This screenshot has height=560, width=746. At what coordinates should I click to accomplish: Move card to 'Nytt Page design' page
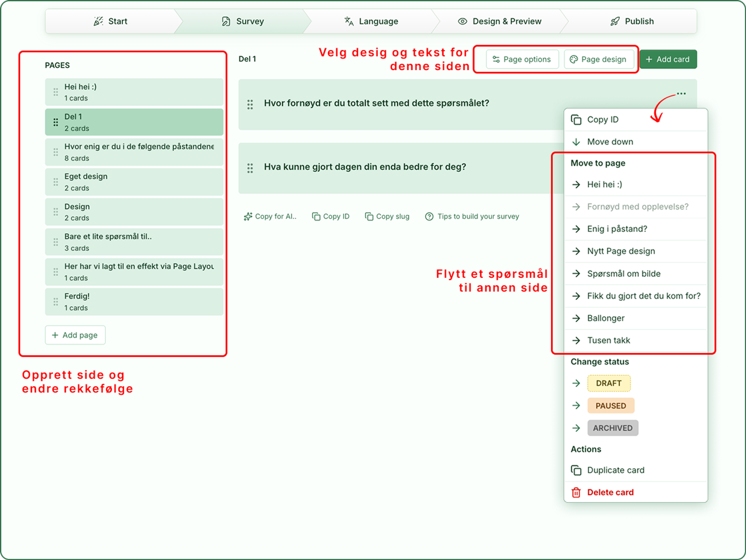[636, 251]
